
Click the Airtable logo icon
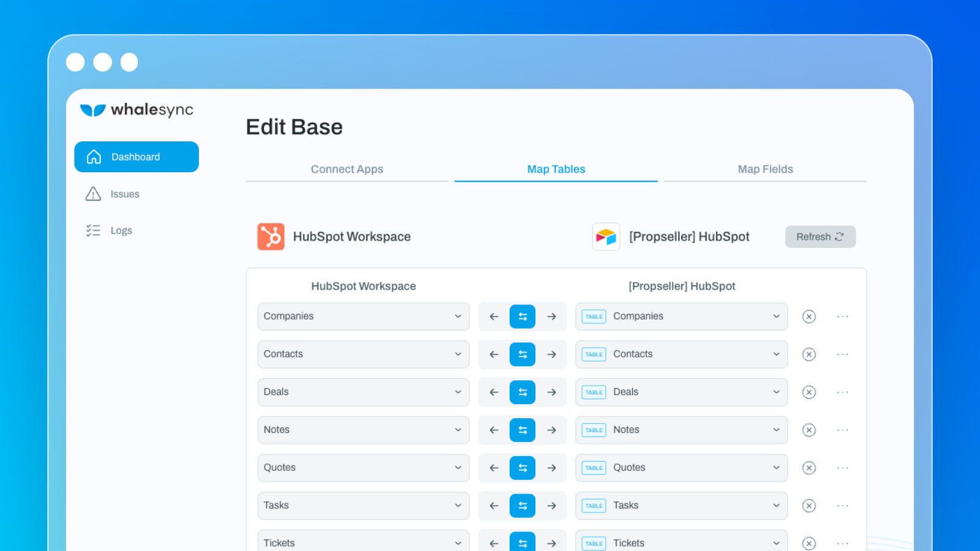point(606,237)
